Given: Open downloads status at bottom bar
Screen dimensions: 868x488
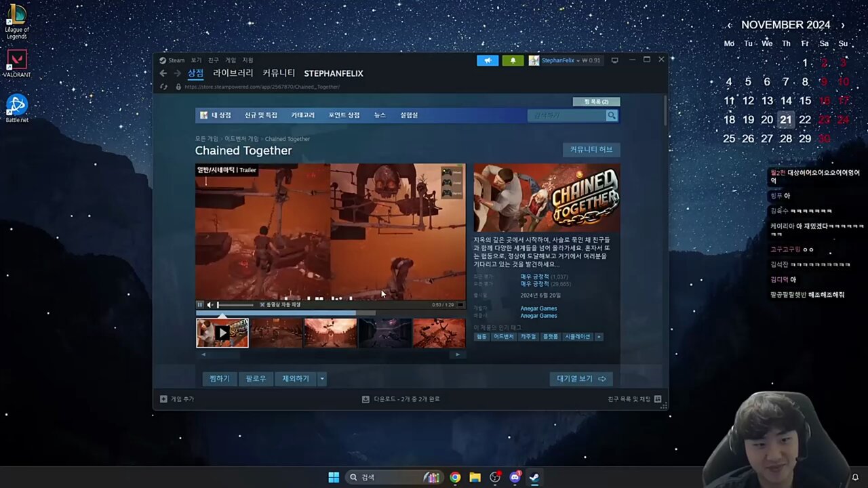Looking at the screenshot, I should [401, 399].
